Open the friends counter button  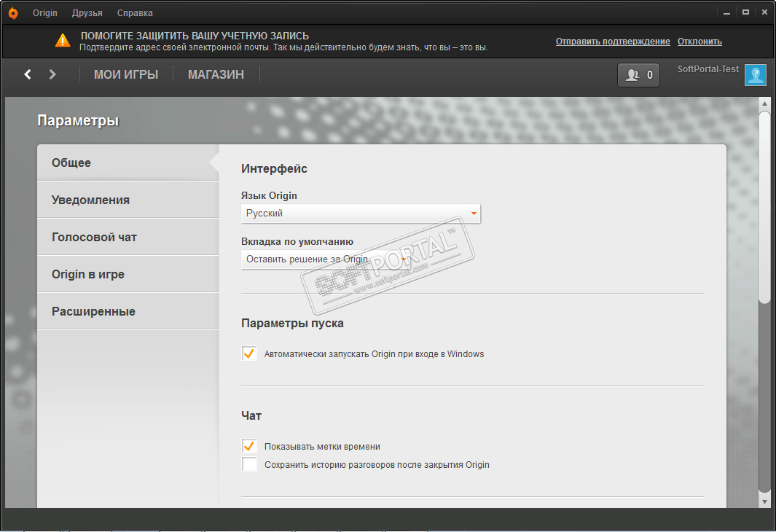[x=638, y=75]
